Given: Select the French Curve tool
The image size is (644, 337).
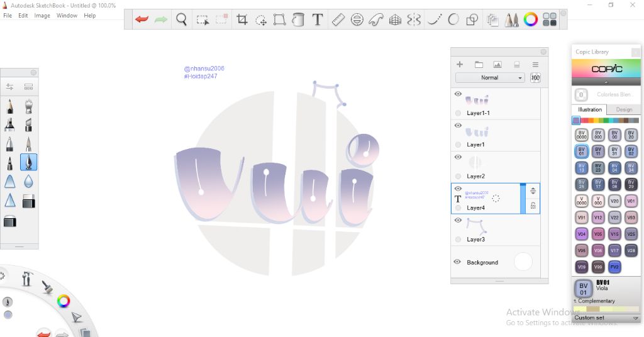Looking at the screenshot, I should click(376, 19).
